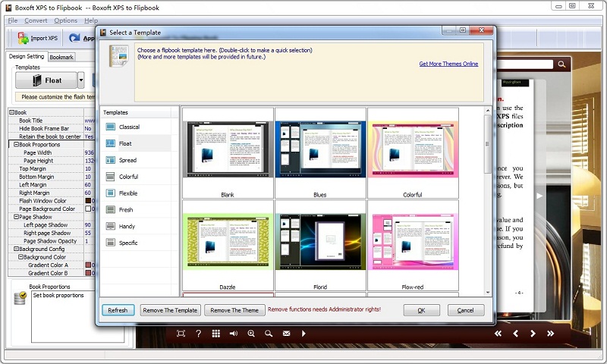This screenshot has width=607, height=364.
Task: Collapse the Book tree node
Action: tap(11, 112)
